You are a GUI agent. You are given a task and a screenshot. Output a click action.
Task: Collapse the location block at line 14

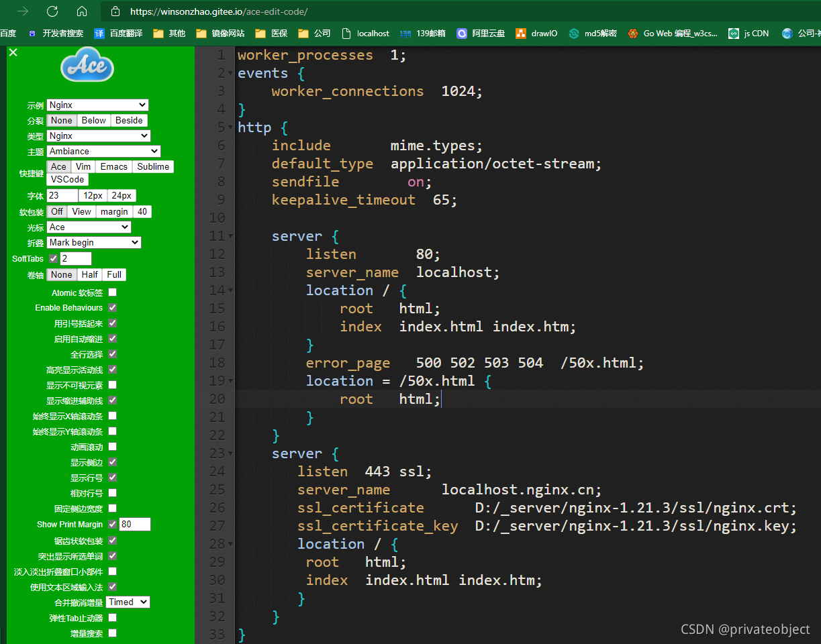[231, 290]
